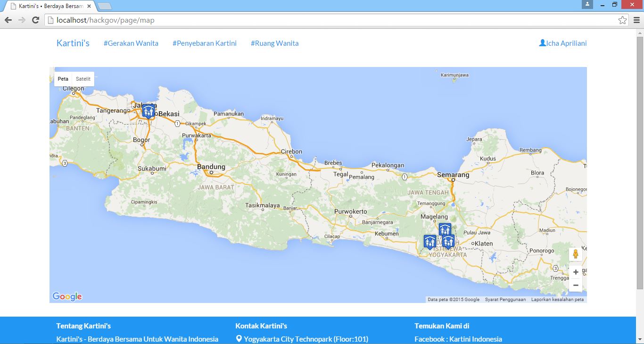Open the westernmost marker near Yogyakarta
The width and height of the screenshot is (644, 344).
click(x=429, y=242)
